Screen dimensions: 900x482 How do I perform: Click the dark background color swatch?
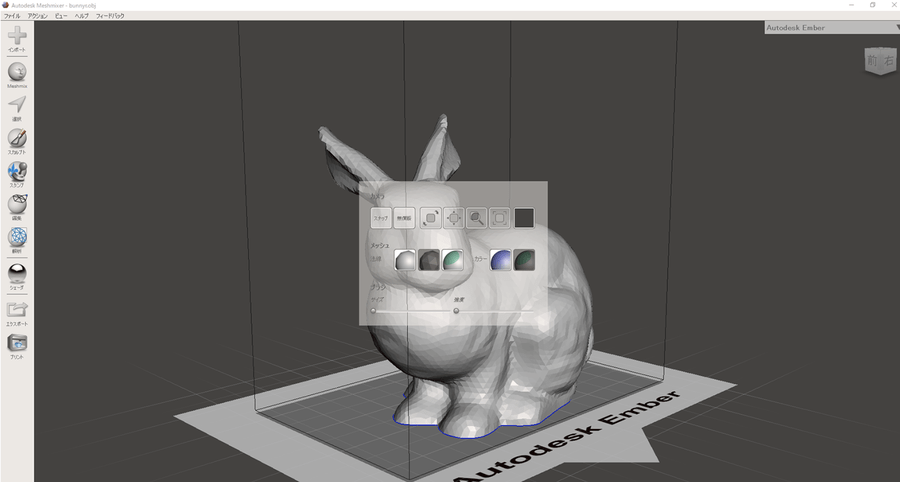524,218
